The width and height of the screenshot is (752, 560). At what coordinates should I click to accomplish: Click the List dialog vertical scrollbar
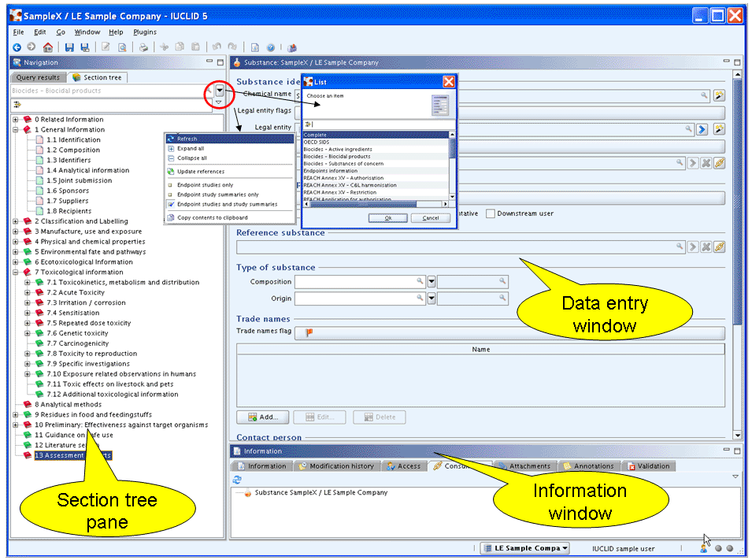[452, 166]
